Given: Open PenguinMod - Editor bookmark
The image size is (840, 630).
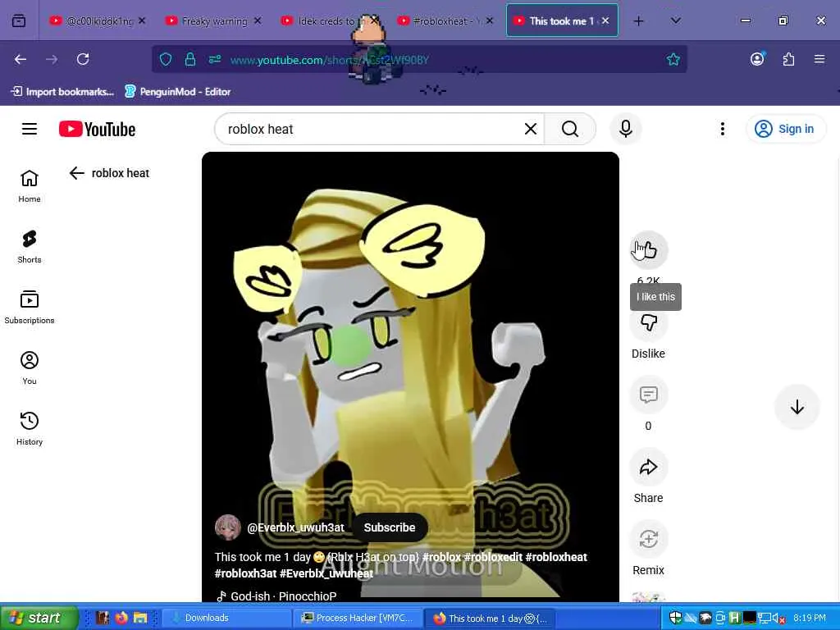Looking at the screenshot, I should [178, 92].
